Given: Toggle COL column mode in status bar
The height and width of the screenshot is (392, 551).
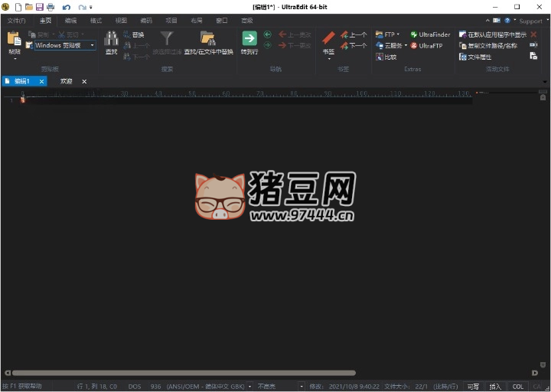Looking at the screenshot, I should pos(517,387).
